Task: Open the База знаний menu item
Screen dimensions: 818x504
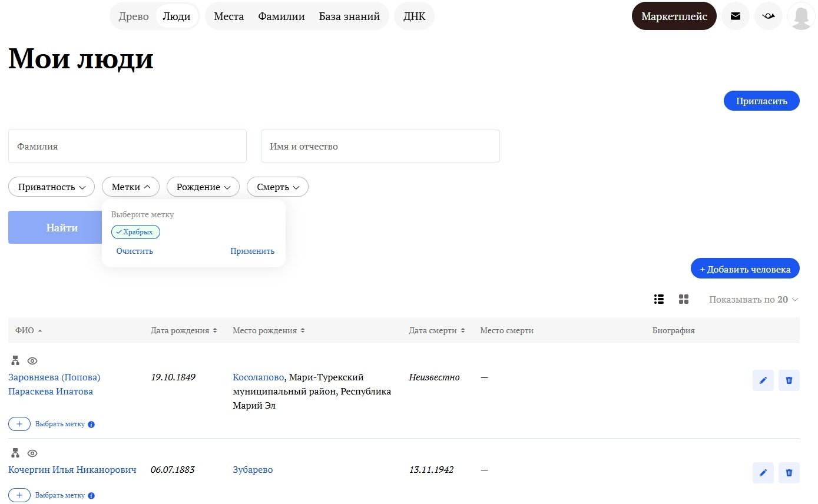Action: [349, 16]
